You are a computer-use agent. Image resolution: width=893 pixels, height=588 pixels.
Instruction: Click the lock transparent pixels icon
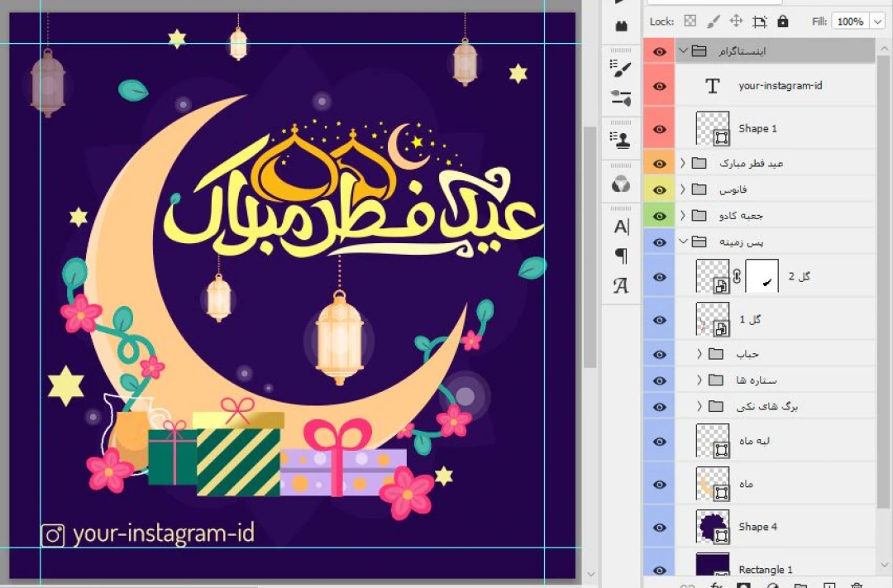tap(690, 22)
